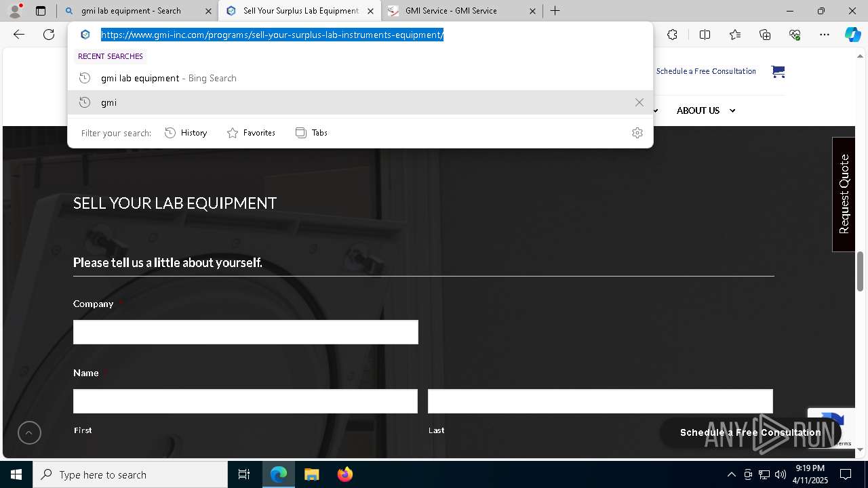Click the taskbar search box
868x488 pixels.
pyautogui.click(x=130, y=474)
